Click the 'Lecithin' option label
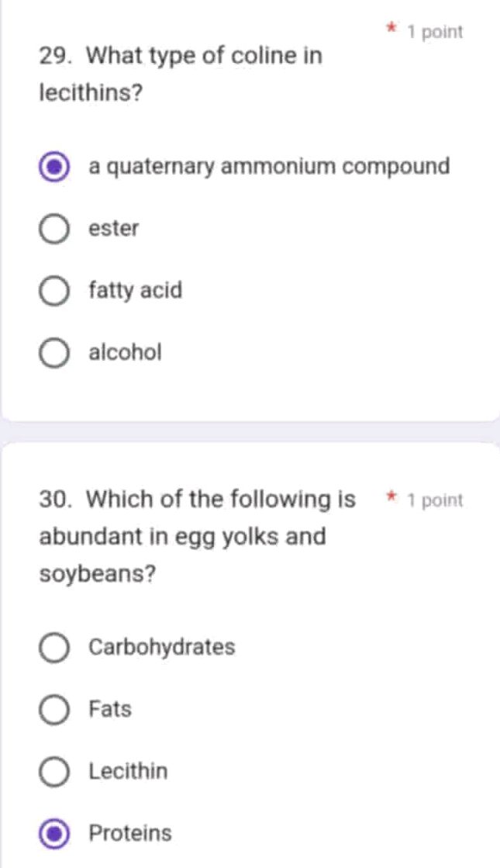Screen dimensions: 500x868 (128, 771)
